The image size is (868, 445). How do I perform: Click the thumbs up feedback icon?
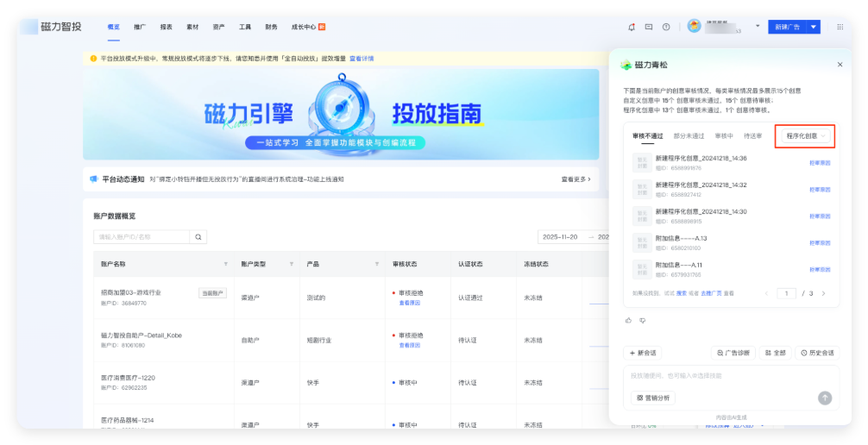[628, 321]
